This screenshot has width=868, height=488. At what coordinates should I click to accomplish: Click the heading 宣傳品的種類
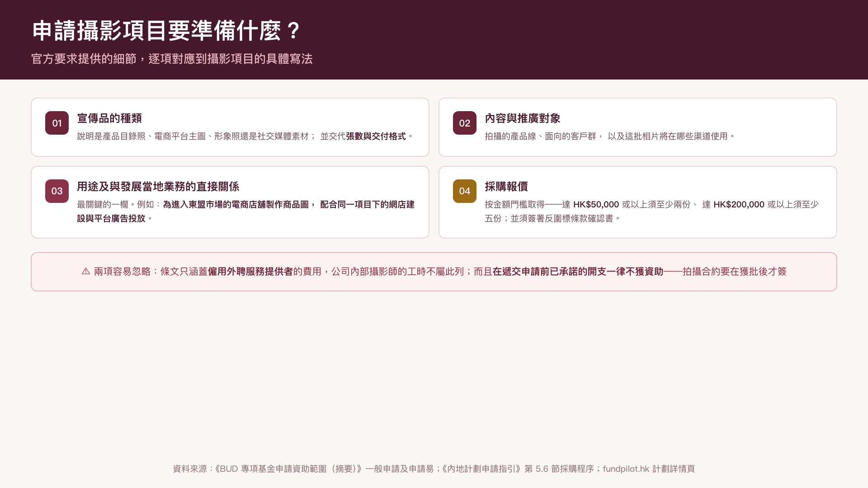pyautogui.click(x=109, y=118)
